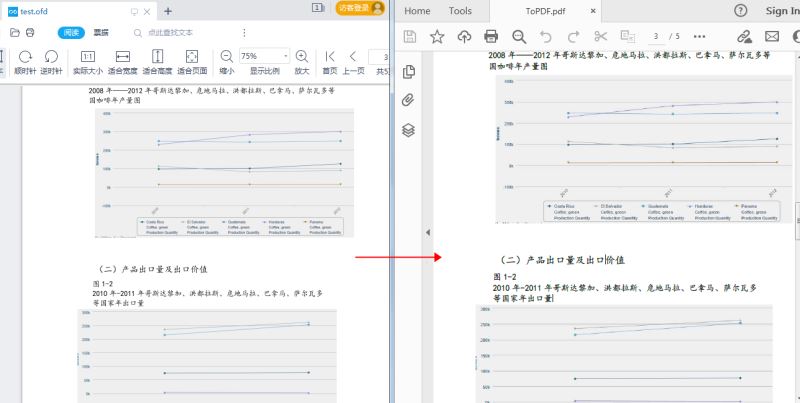Click the Acrobat page number field showing 3
This screenshot has height=403, width=800.
pyautogui.click(x=656, y=36)
